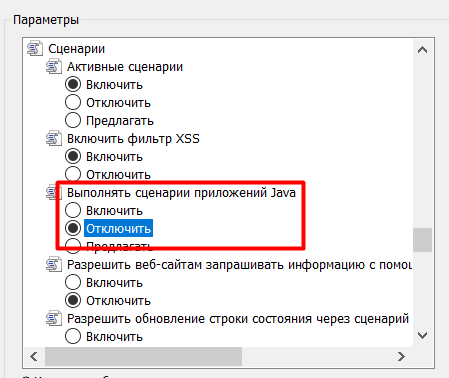Click the horizontal scrollbar thumb
Viewport: 449px width, 378px height.
[143, 357]
